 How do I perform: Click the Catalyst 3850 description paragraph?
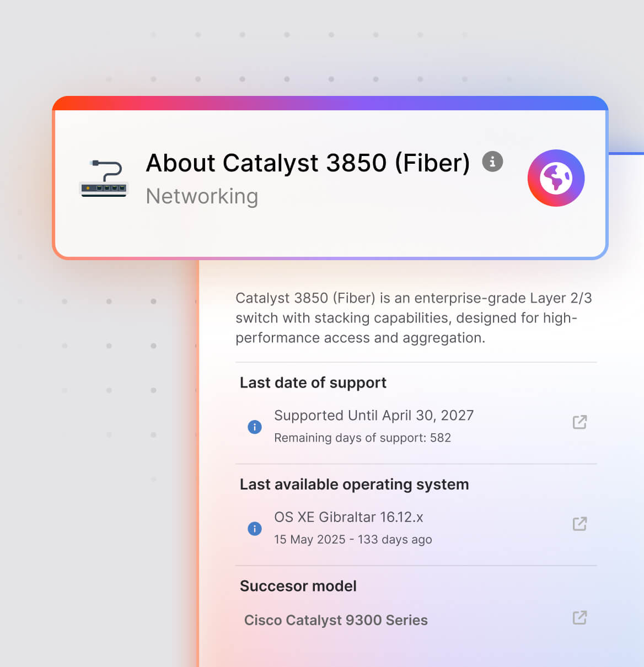tap(414, 318)
